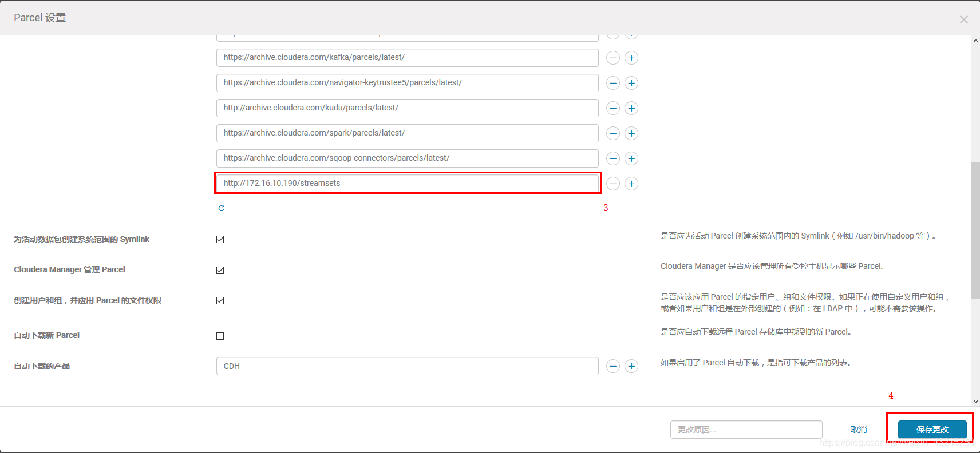
Task: Focus the 更改原因 input field
Action: 746,430
